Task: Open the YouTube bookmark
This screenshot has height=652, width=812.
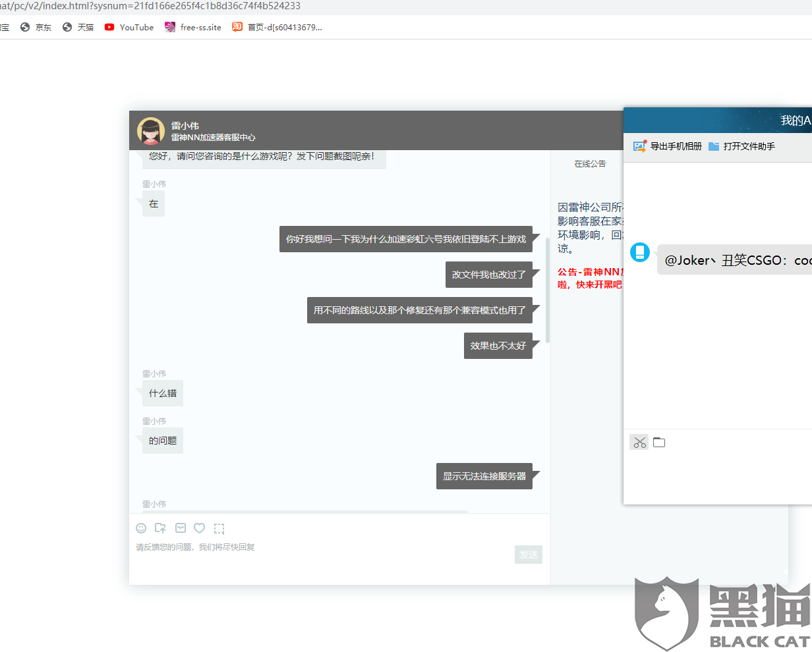Action: [129, 27]
